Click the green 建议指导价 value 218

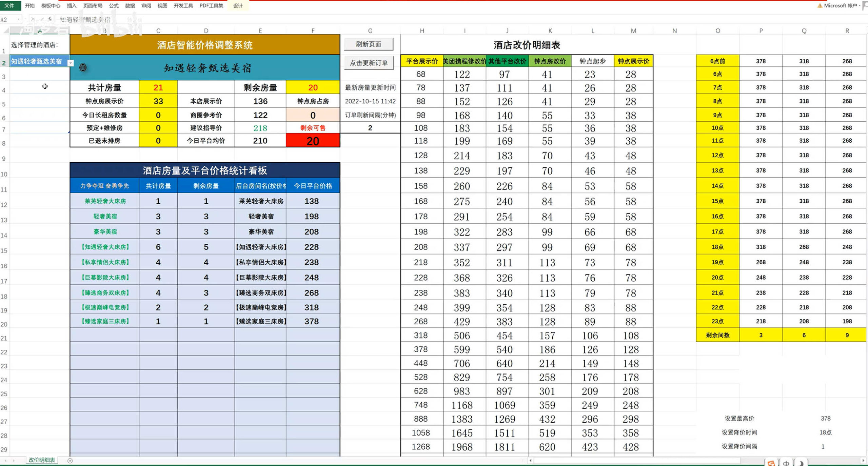(x=260, y=128)
